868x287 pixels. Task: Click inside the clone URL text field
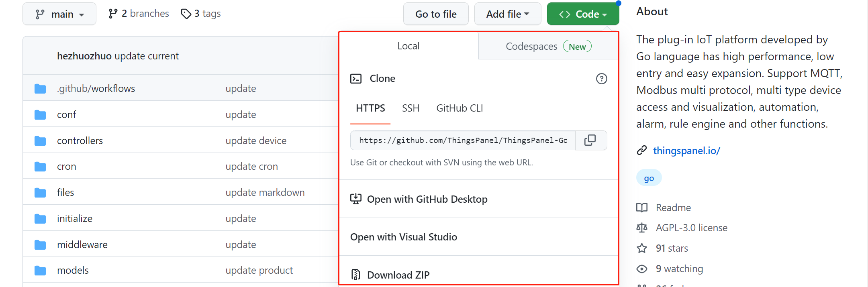pos(463,140)
